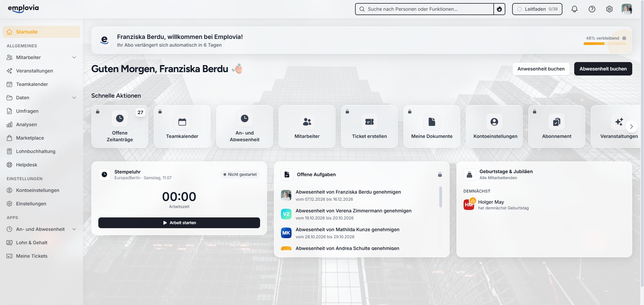Toggle the Leitfaden 0/38 checklist button
The height and width of the screenshot is (305, 644).
(x=537, y=9)
